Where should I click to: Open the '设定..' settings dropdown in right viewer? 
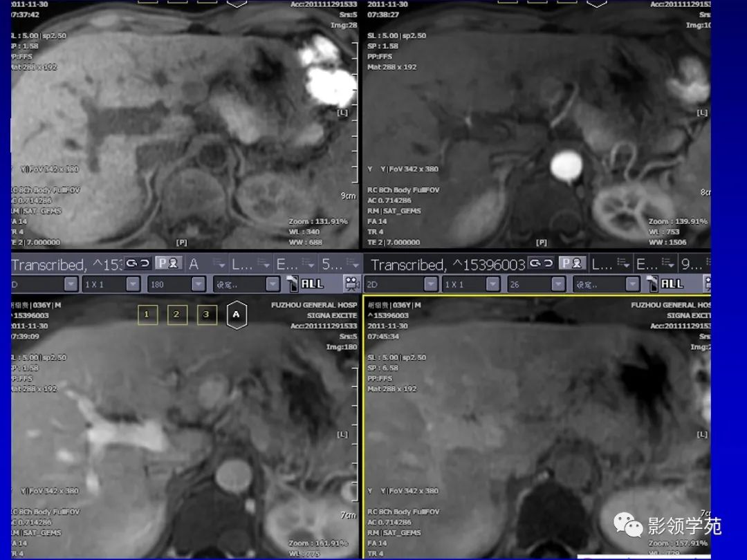tap(632, 284)
